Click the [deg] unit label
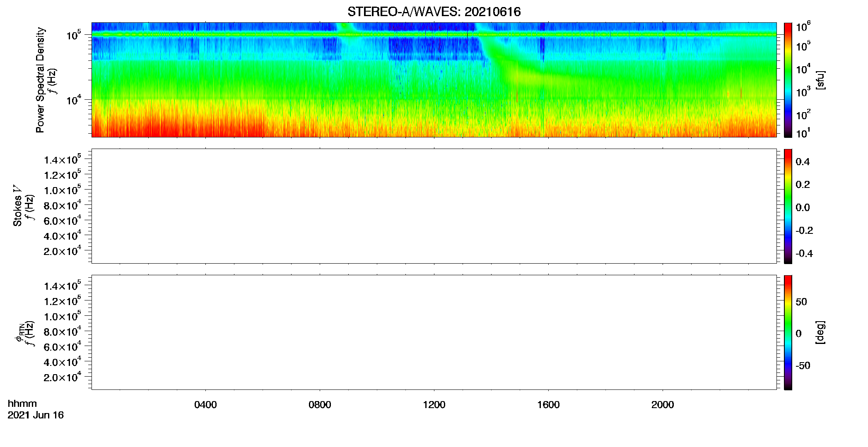 (820, 332)
